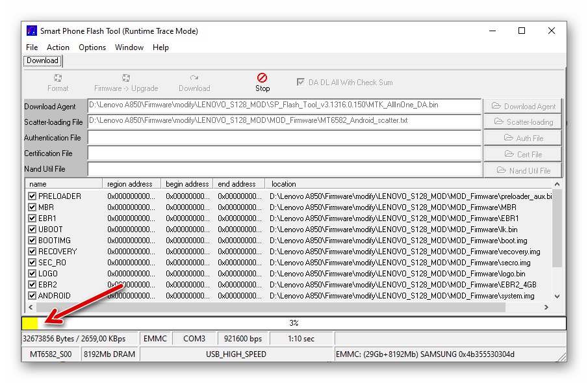Viewport: 588px width, 383px height.
Task: Uncheck the BOOTIMG partition checkbox
Action: pyautogui.click(x=32, y=241)
